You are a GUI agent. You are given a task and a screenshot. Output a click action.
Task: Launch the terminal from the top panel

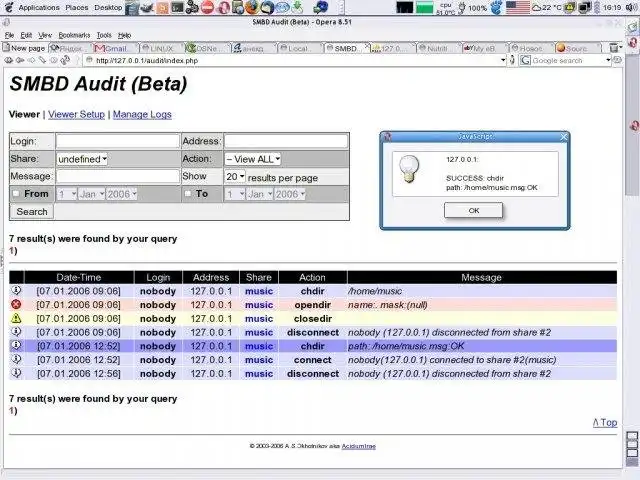click(x=177, y=7)
